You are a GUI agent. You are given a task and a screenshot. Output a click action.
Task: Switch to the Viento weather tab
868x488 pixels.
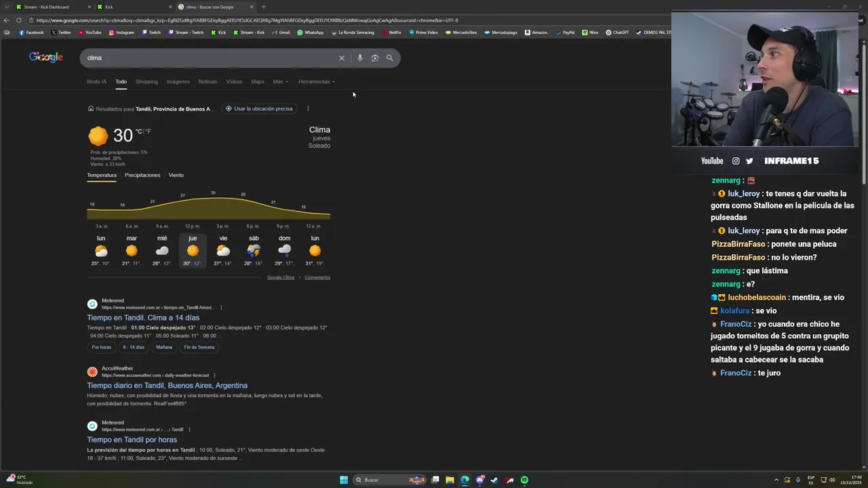[176, 175]
